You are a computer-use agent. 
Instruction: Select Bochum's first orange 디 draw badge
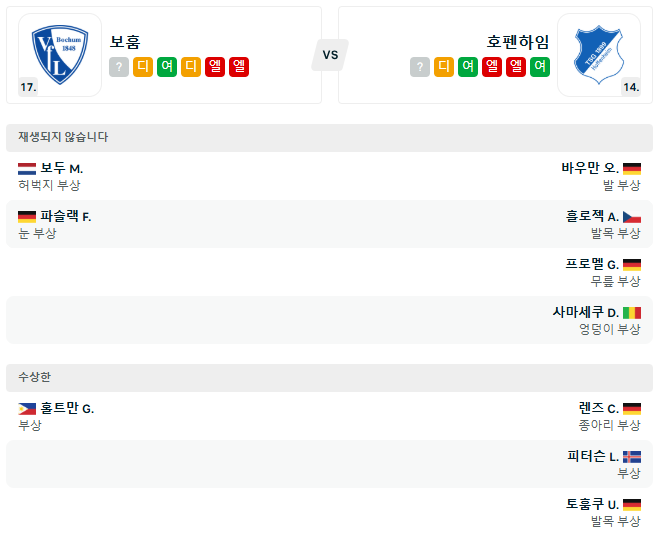pyautogui.click(x=143, y=67)
